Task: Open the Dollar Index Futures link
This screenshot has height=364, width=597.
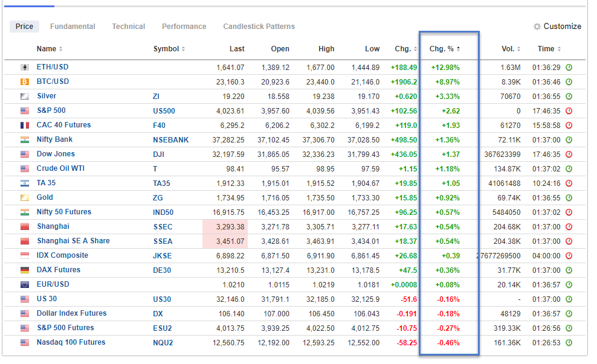Action: click(x=71, y=313)
